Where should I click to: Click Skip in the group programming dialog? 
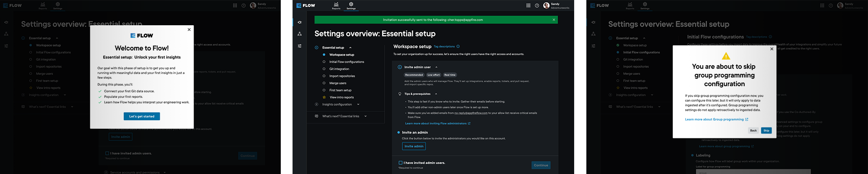point(766,130)
